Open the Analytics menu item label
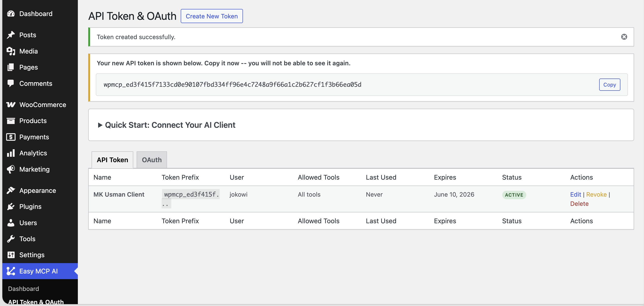Viewport: 644px width, 306px height. point(33,153)
